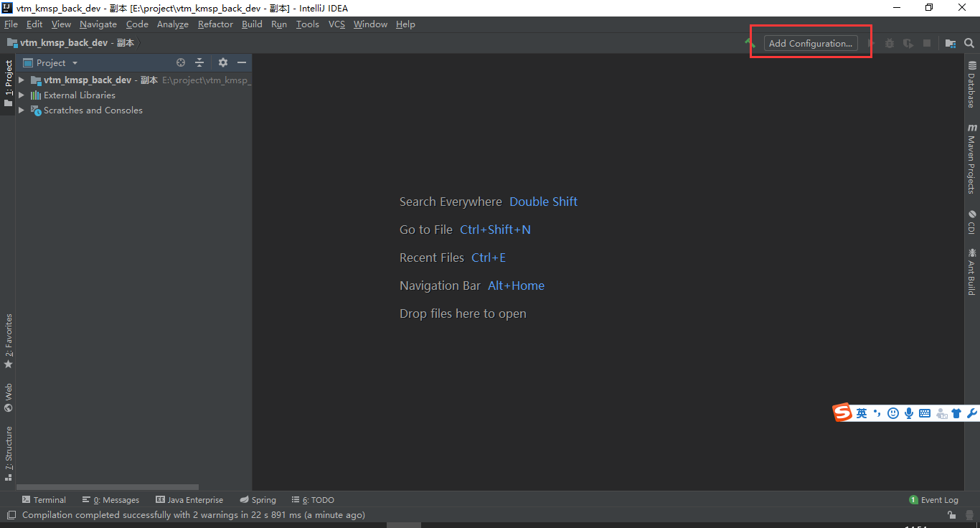Open the Window menu
Image resolution: width=980 pixels, height=528 pixels.
pyautogui.click(x=370, y=24)
